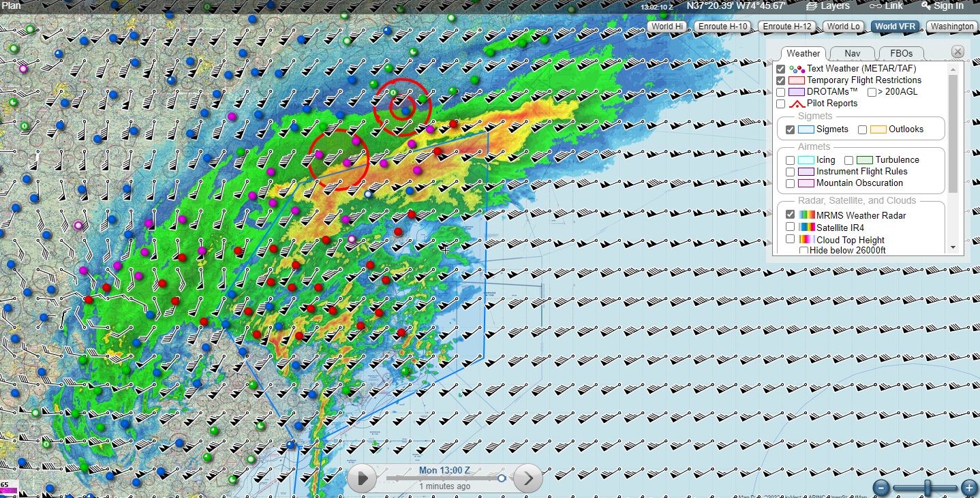The width and height of the screenshot is (980, 498).
Task: Enable the > 200AGL checkbox
Action: click(x=872, y=92)
